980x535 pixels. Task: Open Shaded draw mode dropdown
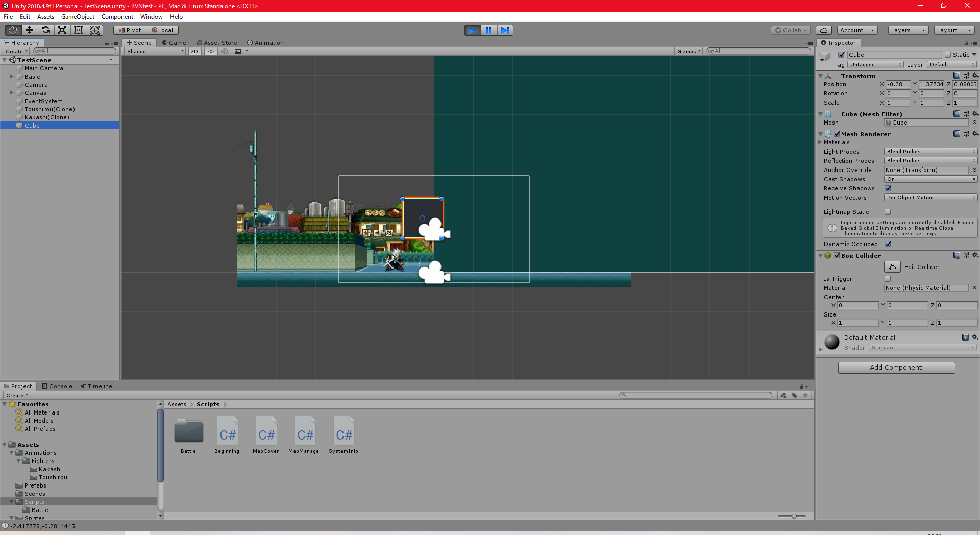coord(156,51)
